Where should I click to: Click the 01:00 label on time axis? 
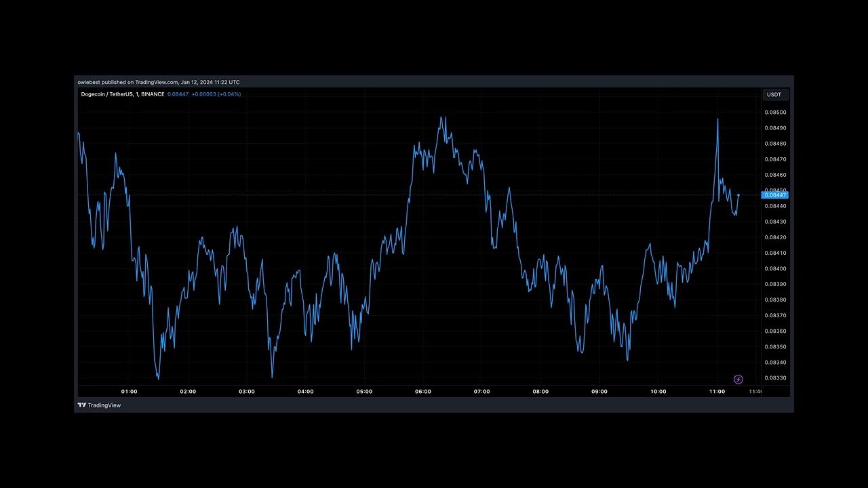point(129,392)
